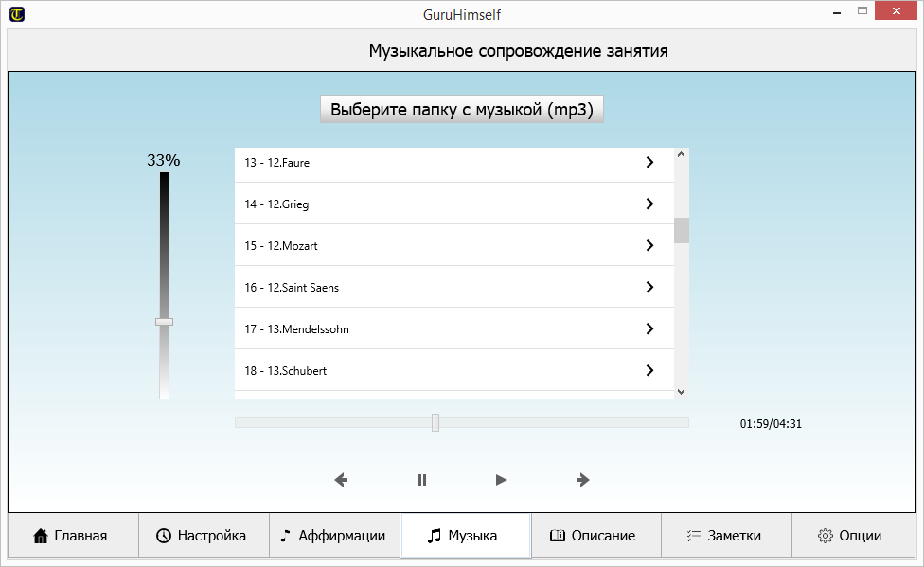Image resolution: width=924 pixels, height=567 pixels.
Task: Open the Главная home tab
Action: coord(73,536)
